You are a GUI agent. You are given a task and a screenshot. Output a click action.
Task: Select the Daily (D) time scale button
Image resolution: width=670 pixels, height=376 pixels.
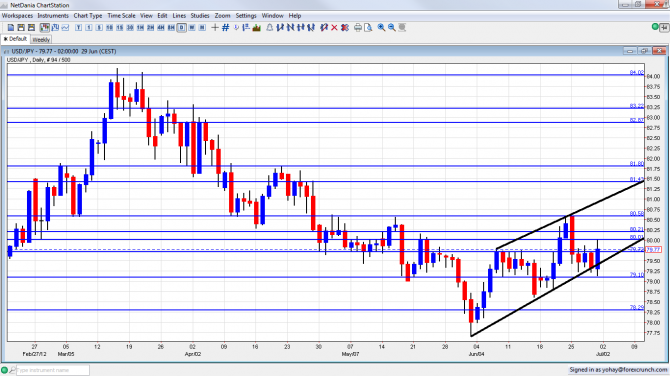(x=181, y=27)
